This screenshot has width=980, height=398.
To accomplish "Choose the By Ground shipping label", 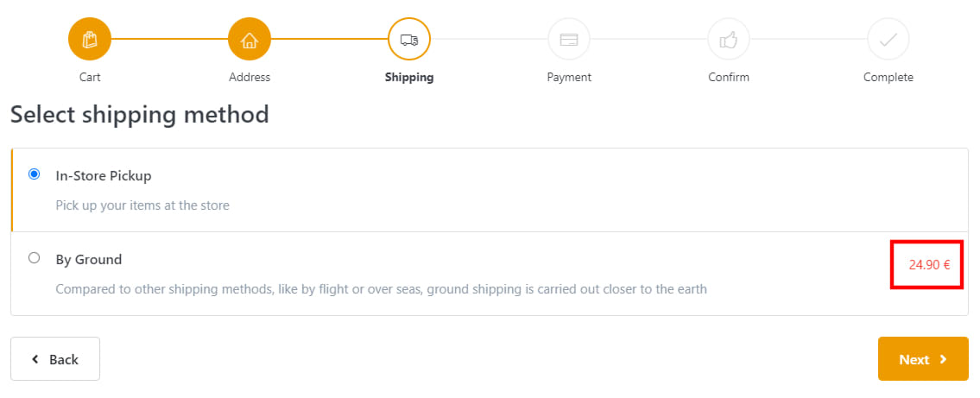I will point(89,259).
